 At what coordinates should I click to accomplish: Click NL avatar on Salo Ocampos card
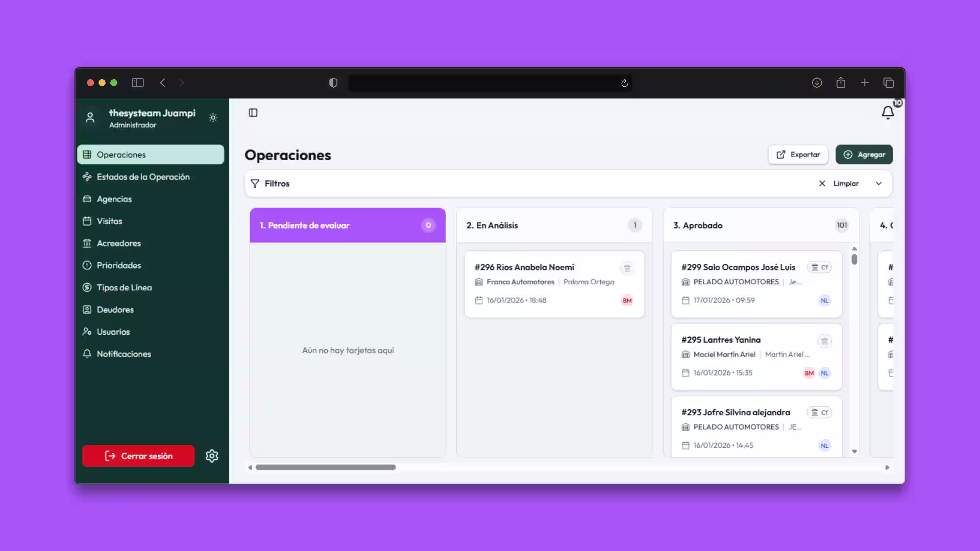click(x=824, y=300)
